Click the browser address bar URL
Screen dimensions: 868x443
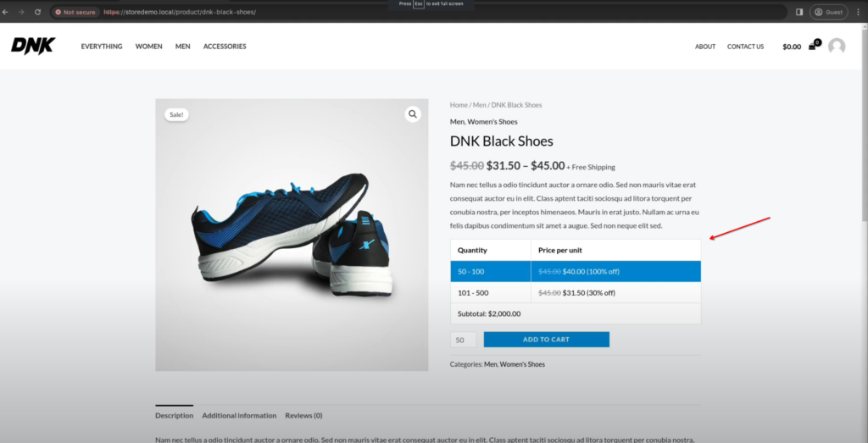click(x=180, y=12)
